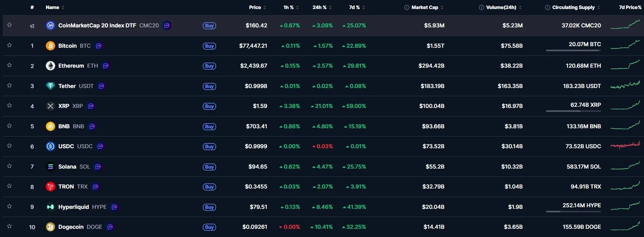Sort by Circulating Supply column header
The height and width of the screenshot is (237, 644).
(x=576, y=7)
